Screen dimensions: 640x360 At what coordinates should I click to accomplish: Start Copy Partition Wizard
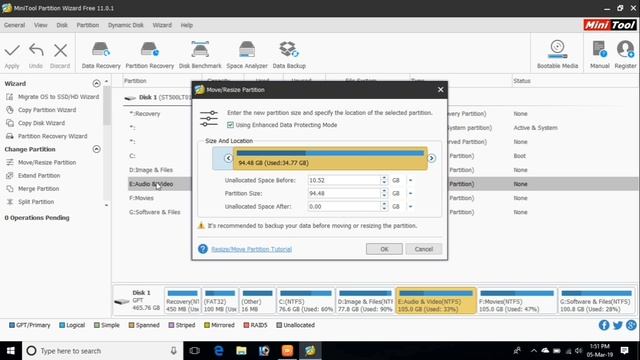click(47, 110)
